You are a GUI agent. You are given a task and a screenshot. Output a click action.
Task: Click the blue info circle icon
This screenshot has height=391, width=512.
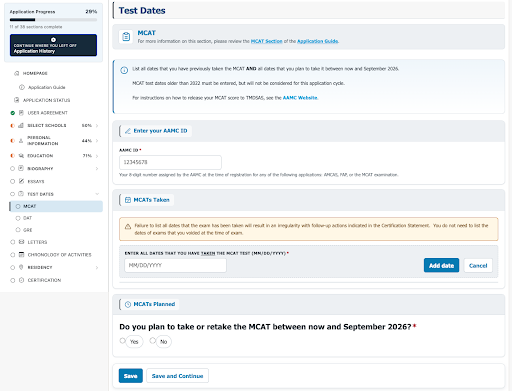[124, 70]
